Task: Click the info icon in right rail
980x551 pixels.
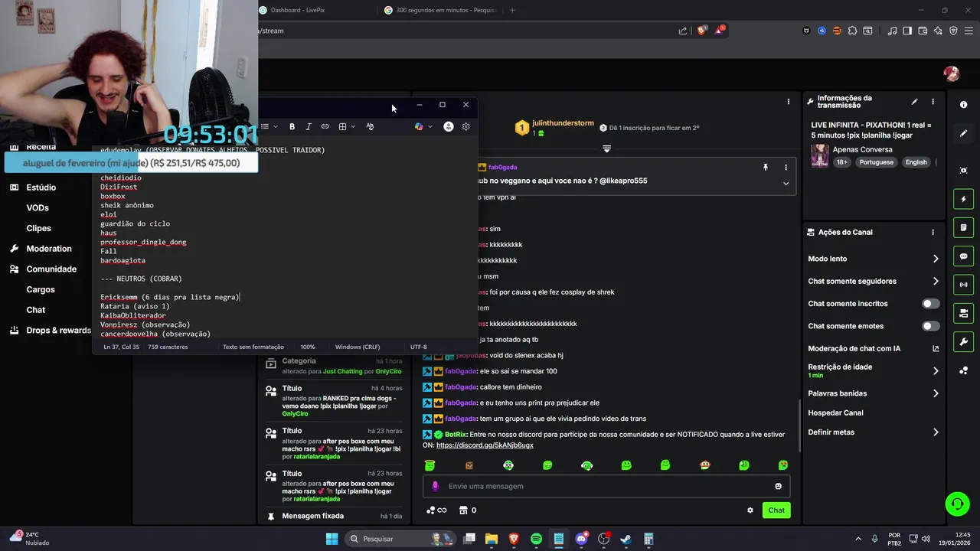Action: pyautogui.click(x=964, y=104)
